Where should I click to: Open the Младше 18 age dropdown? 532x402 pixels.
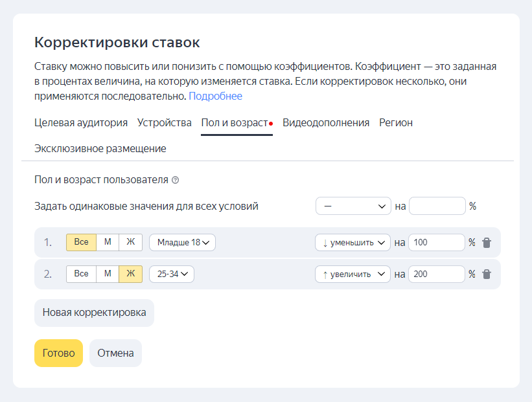182,243
